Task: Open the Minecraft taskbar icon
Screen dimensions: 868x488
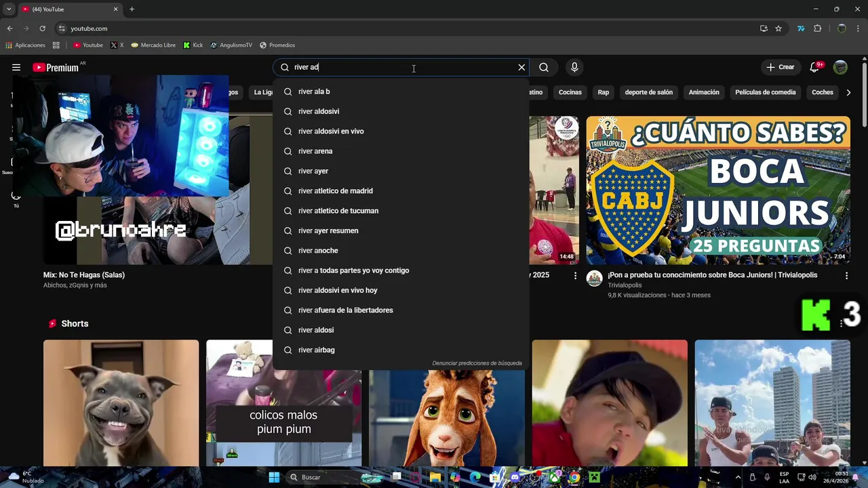Action: pyautogui.click(x=595, y=477)
